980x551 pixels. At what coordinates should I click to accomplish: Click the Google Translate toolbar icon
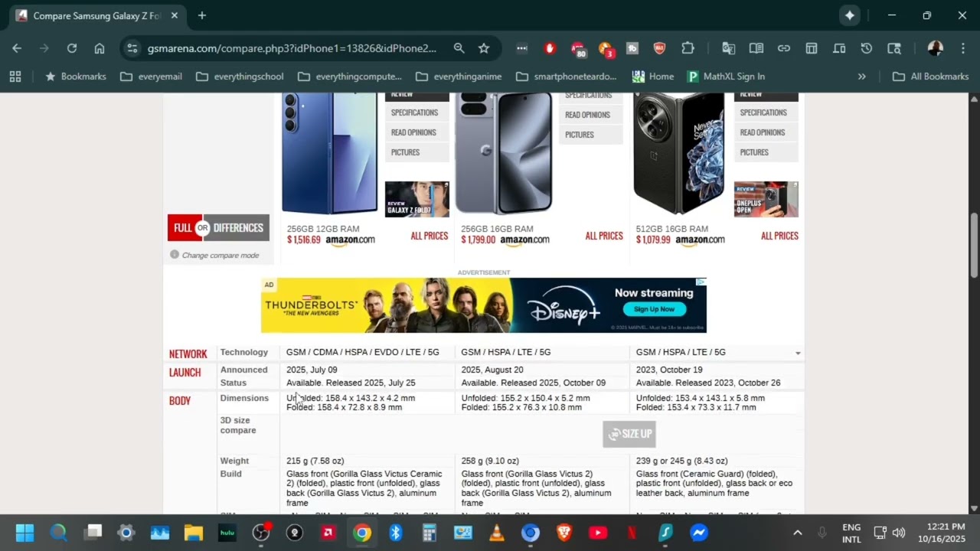728,48
